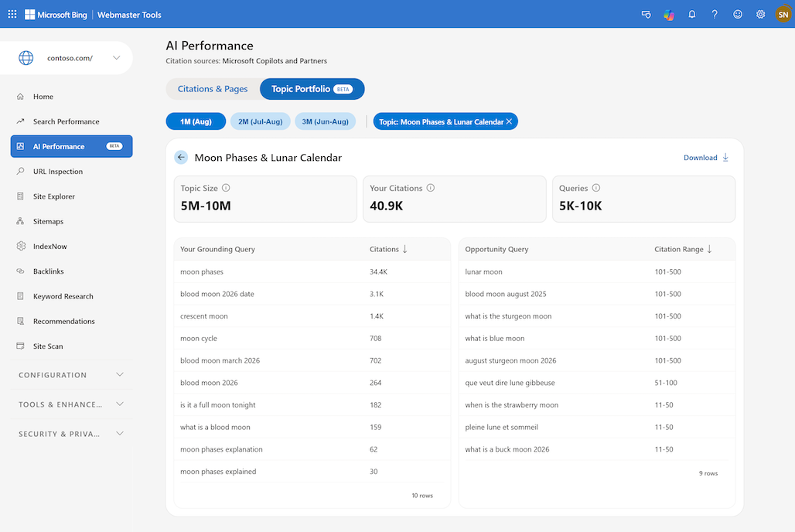Switch to the Citations & Pages tab
Image resolution: width=795 pixels, height=532 pixels.
pos(213,89)
